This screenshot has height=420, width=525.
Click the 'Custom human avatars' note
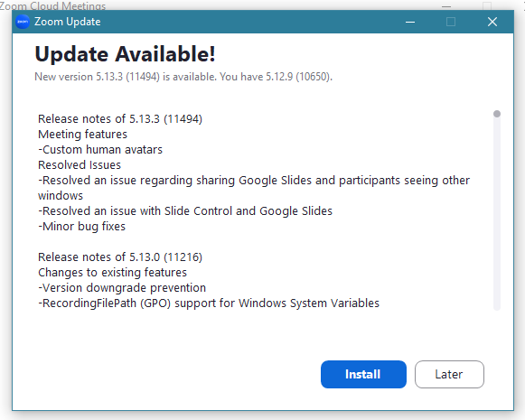pyautogui.click(x=100, y=150)
